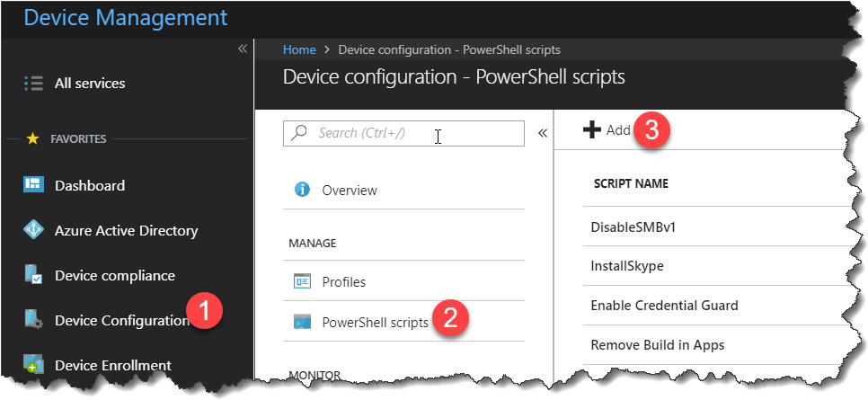Viewport: 868px width, 400px height.
Task: Open Azure Active Directory icon
Action: 34,231
